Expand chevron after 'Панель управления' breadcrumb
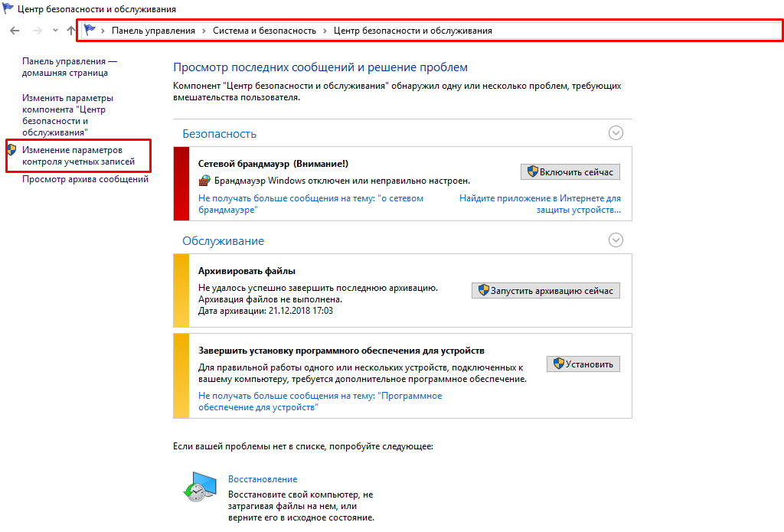The width and height of the screenshot is (784, 532). coord(204,31)
